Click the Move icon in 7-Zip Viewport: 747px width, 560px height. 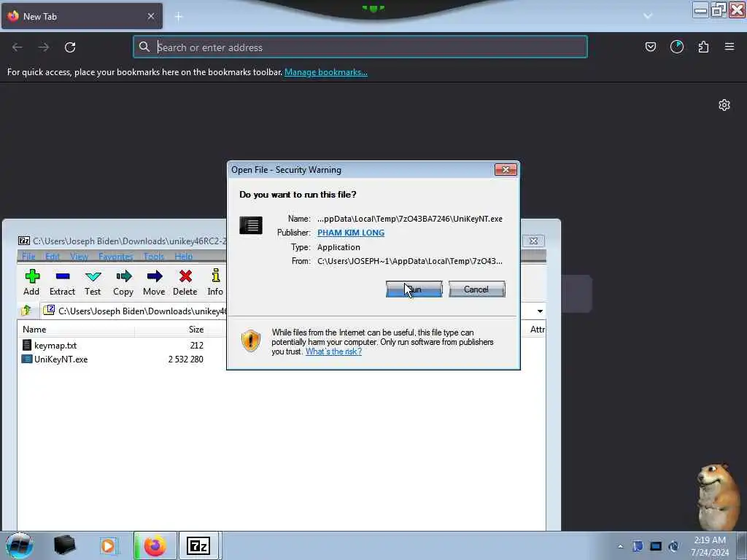click(154, 282)
